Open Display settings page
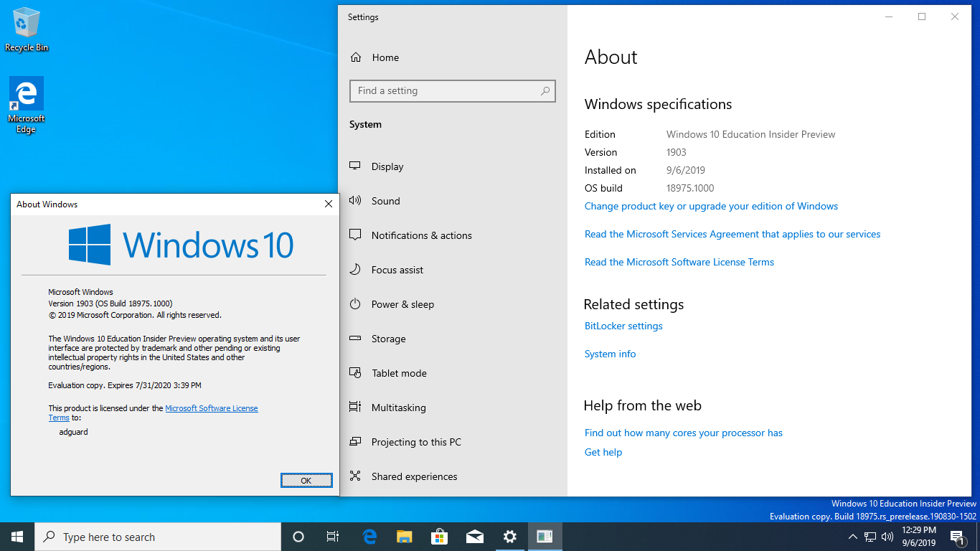The image size is (980, 551). coord(452,166)
